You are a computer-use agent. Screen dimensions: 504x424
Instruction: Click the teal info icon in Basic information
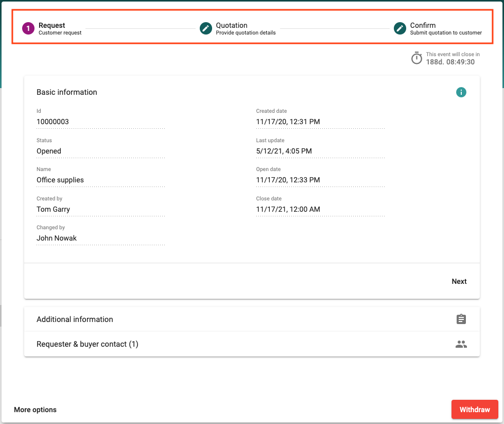pyautogui.click(x=461, y=92)
